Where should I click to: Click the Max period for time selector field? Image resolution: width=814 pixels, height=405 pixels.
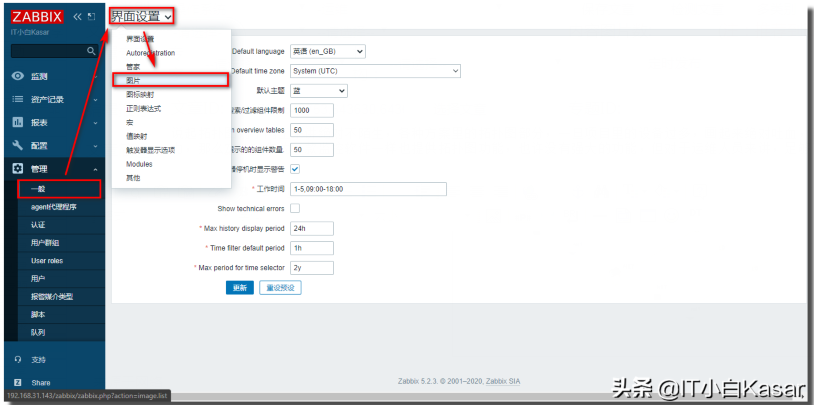coord(312,268)
